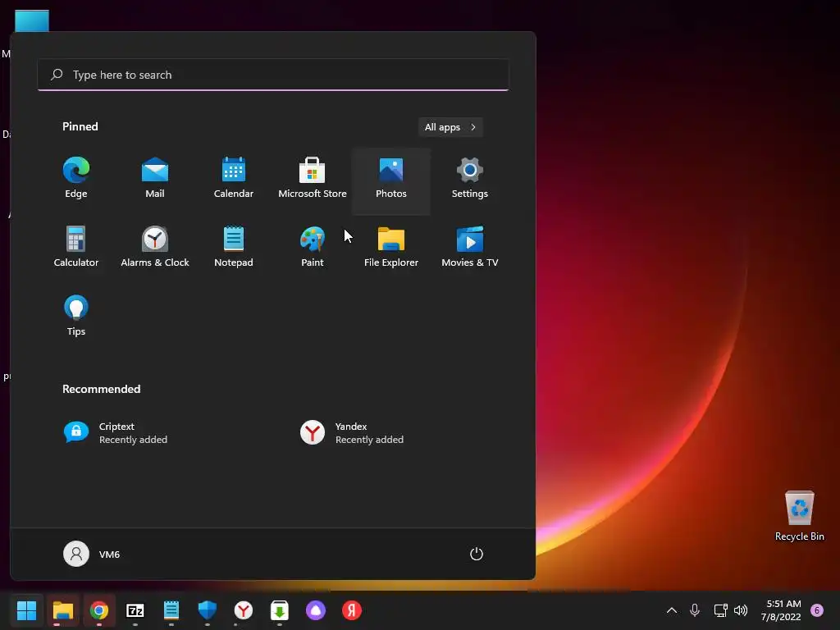
Task: Click the microphone tray icon
Action: pos(695,610)
